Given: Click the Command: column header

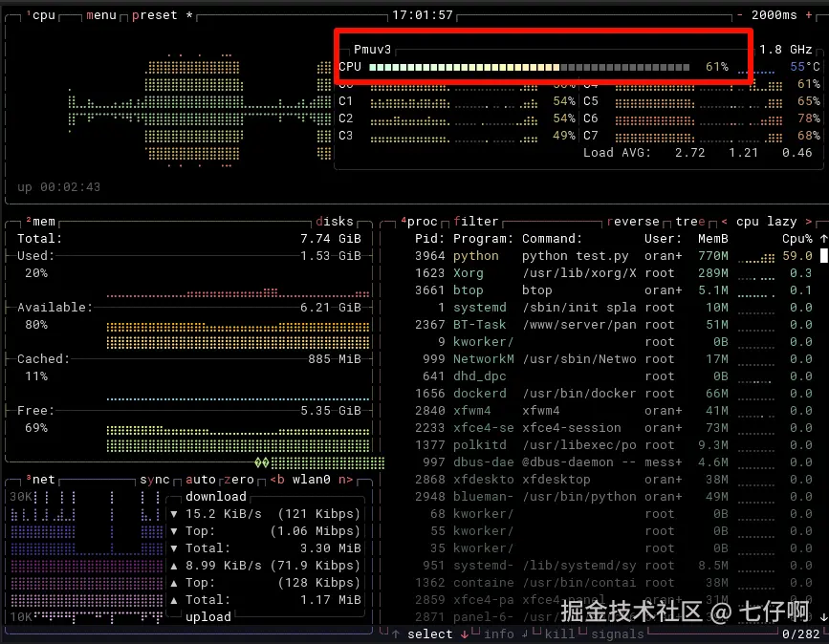Looking at the screenshot, I should [552, 239].
